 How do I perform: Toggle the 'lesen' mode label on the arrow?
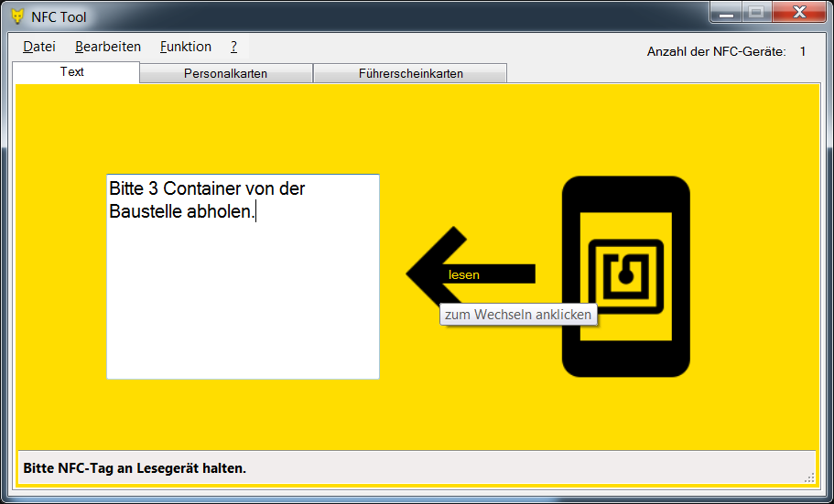(464, 274)
